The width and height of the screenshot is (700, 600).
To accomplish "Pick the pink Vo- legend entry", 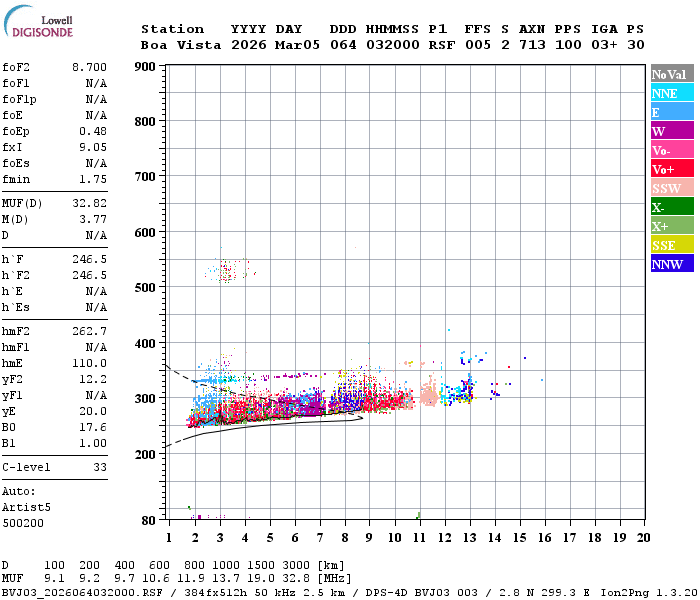I will tap(671, 150).
